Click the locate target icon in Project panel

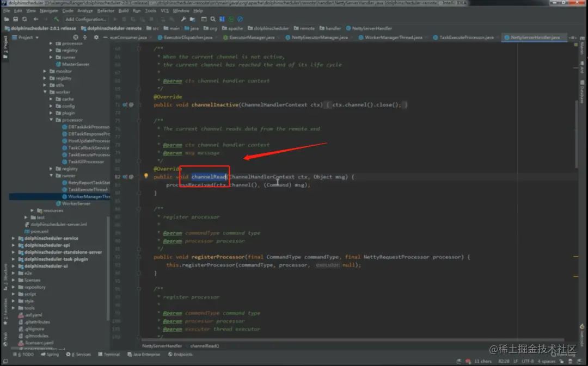coord(76,38)
